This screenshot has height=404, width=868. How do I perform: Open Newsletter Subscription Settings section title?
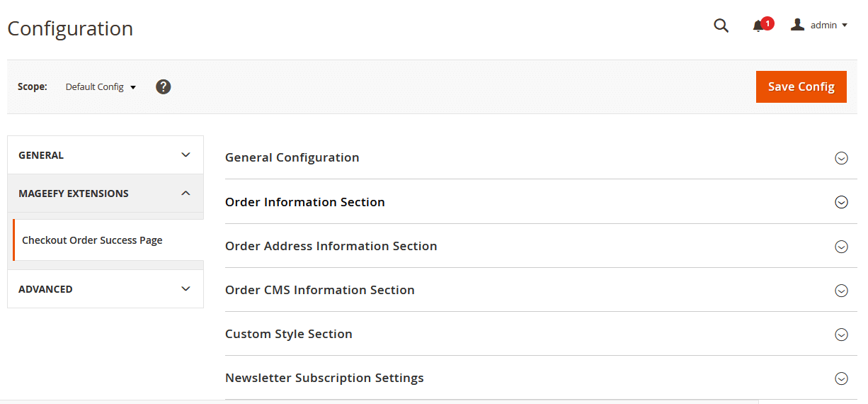[x=324, y=378]
